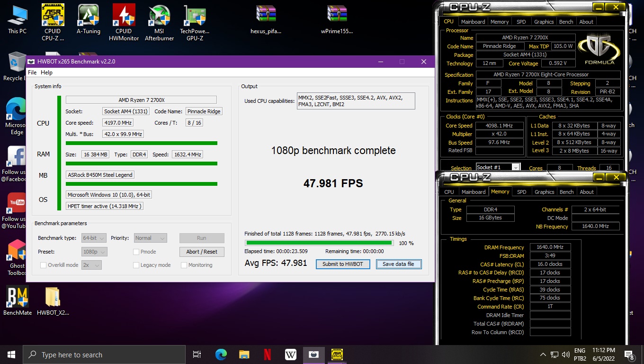Open File Explorer from taskbar
This screenshot has width=644, height=364.
(x=244, y=355)
